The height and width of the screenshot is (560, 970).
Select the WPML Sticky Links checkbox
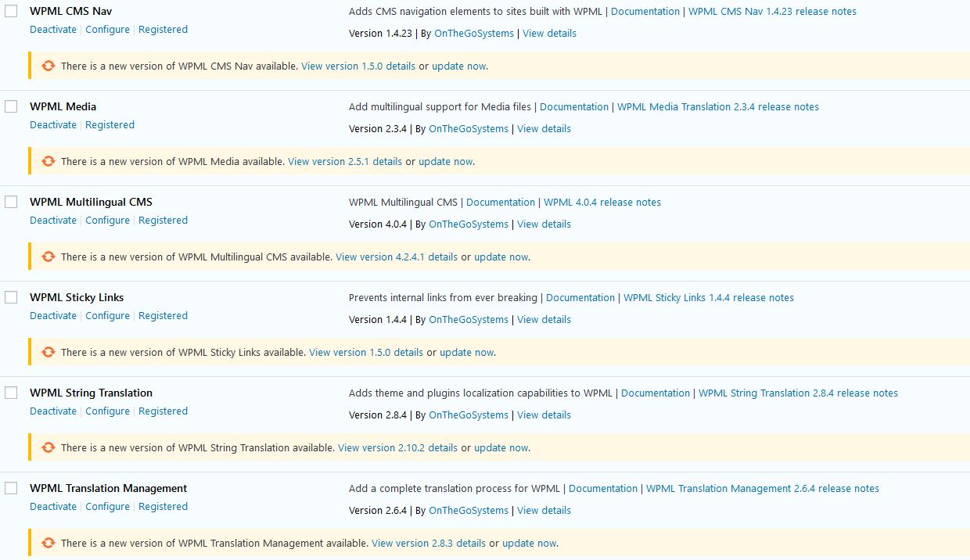(11, 297)
